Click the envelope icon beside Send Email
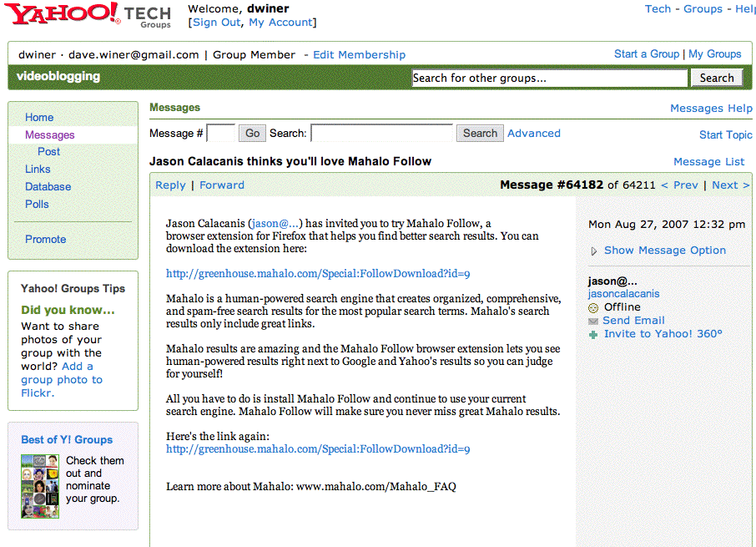The image size is (756, 547). pyautogui.click(x=593, y=321)
